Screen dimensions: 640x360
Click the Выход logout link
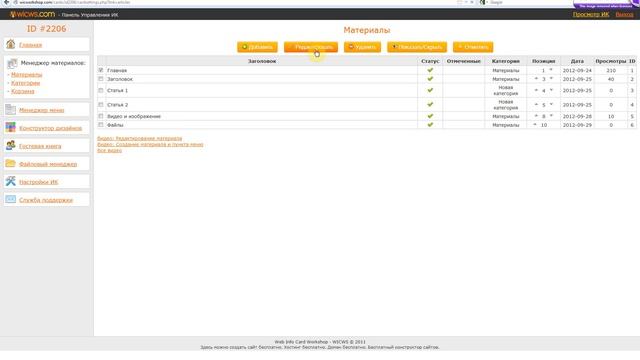click(x=624, y=14)
